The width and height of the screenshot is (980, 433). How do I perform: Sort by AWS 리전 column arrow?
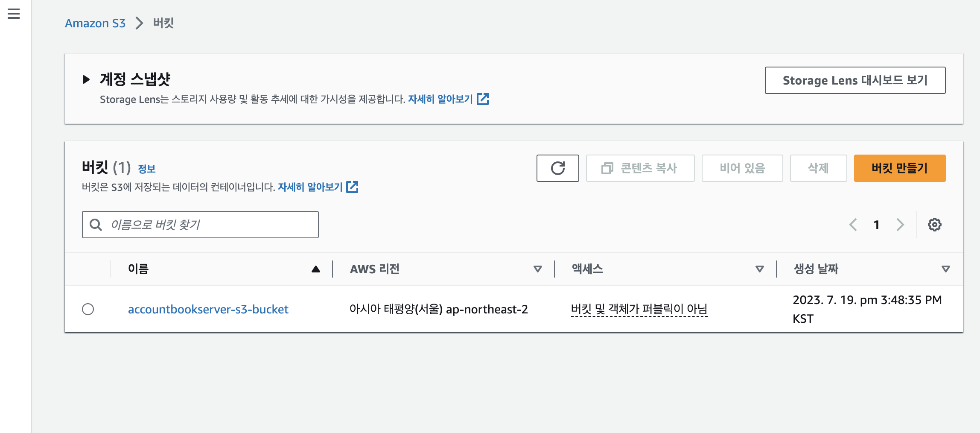point(538,269)
